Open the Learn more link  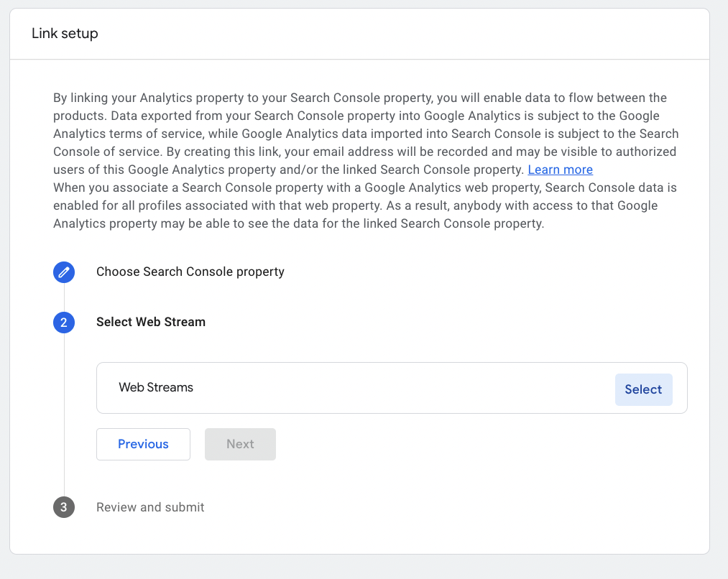click(560, 170)
